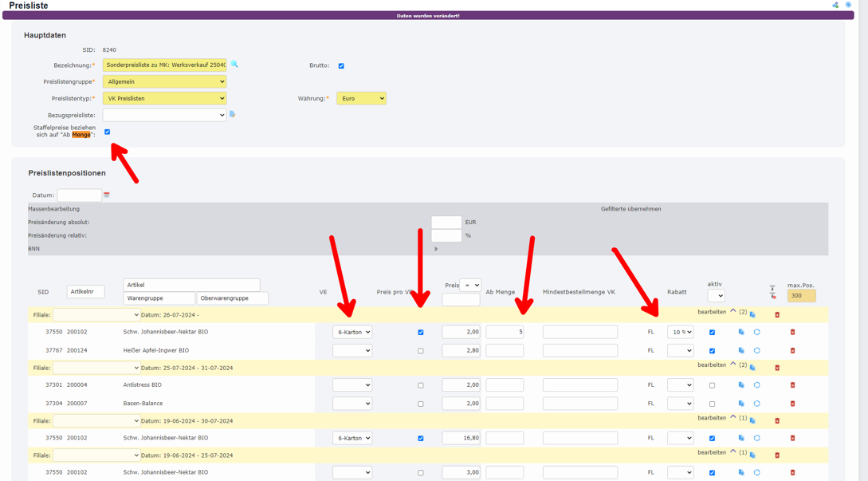
Task: Open the Währung dropdown showing Euro
Action: pyautogui.click(x=361, y=99)
